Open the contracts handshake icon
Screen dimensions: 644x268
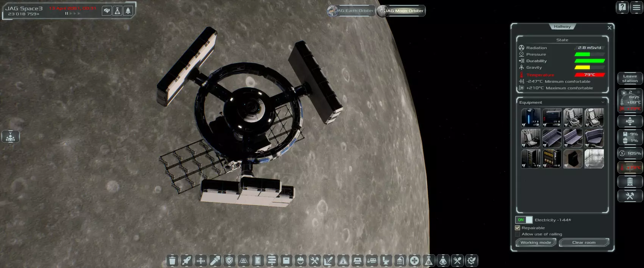point(107,11)
